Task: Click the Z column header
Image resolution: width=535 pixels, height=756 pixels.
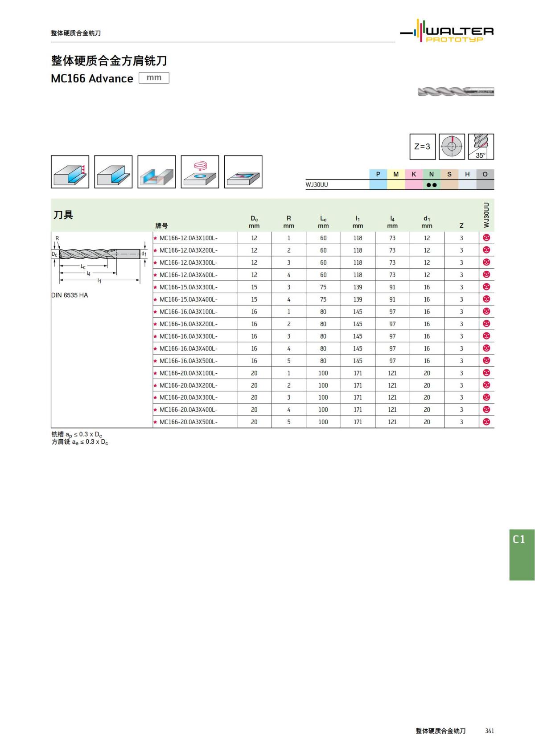Action: [461, 226]
